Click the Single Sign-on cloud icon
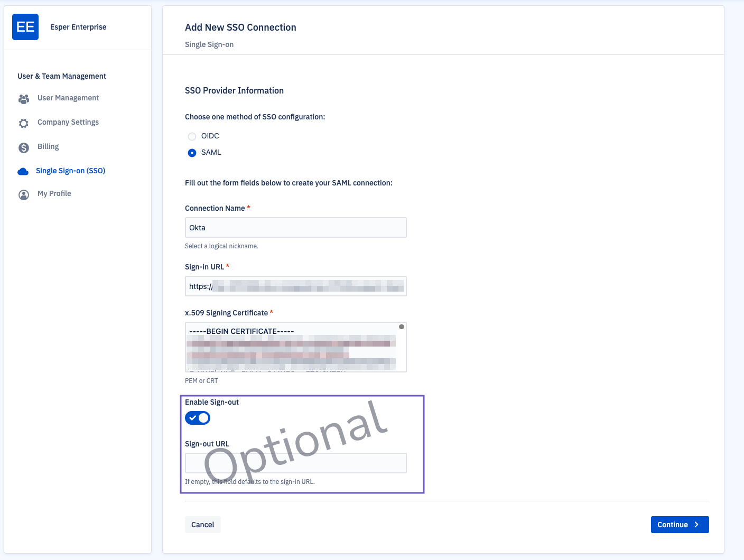The width and height of the screenshot is (744, 560). pyautogui.click(x=23, y=171)
